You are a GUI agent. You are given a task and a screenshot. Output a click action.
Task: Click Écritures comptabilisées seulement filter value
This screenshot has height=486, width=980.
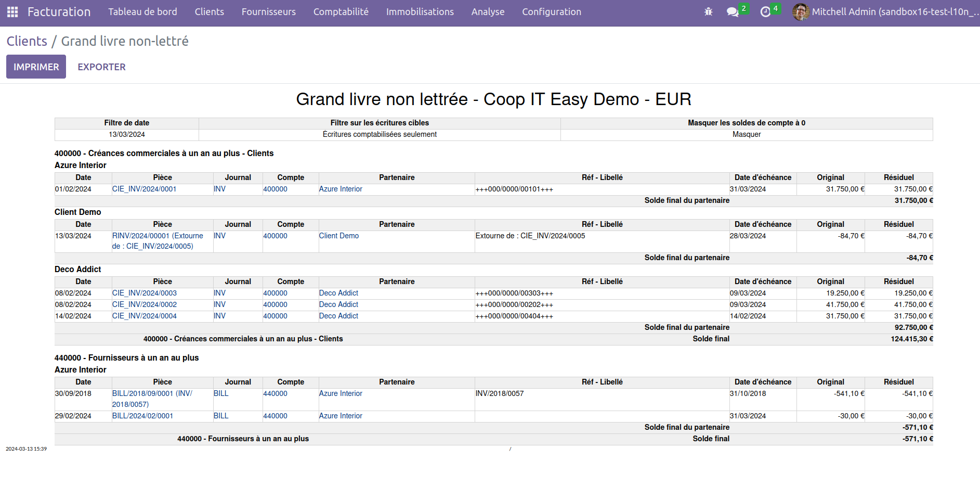380,134
